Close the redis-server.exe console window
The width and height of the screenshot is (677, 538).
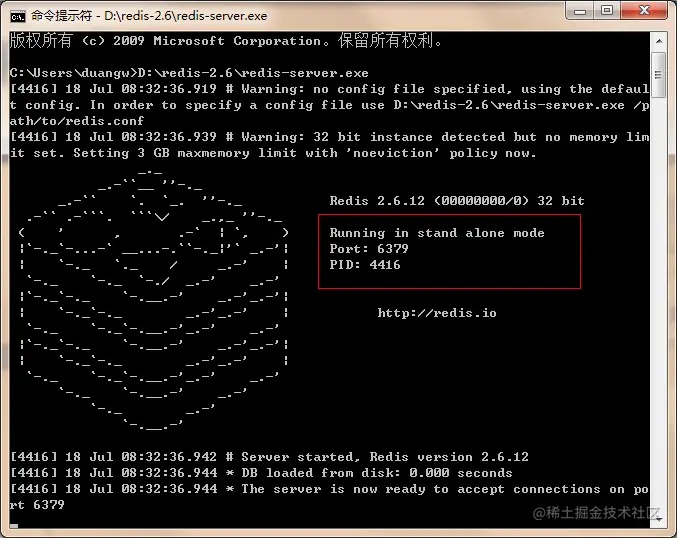(644, 11)
